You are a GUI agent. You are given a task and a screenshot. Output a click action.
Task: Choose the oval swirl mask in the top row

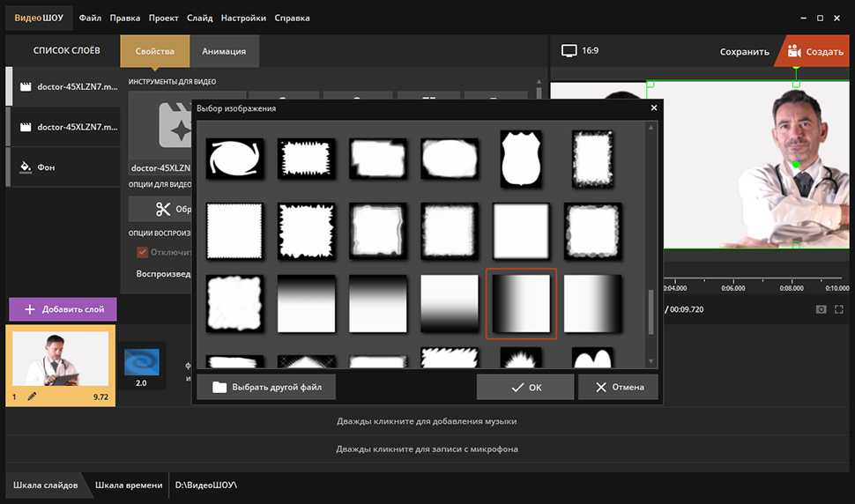pos(234,159)
